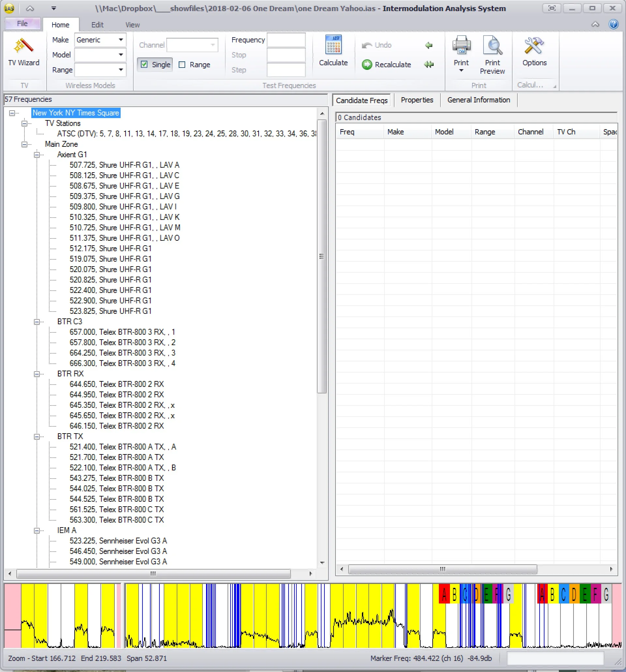Open Print Preview
Image resolution: width=626 pixels, height=672 pixels.
coord(492,55)
